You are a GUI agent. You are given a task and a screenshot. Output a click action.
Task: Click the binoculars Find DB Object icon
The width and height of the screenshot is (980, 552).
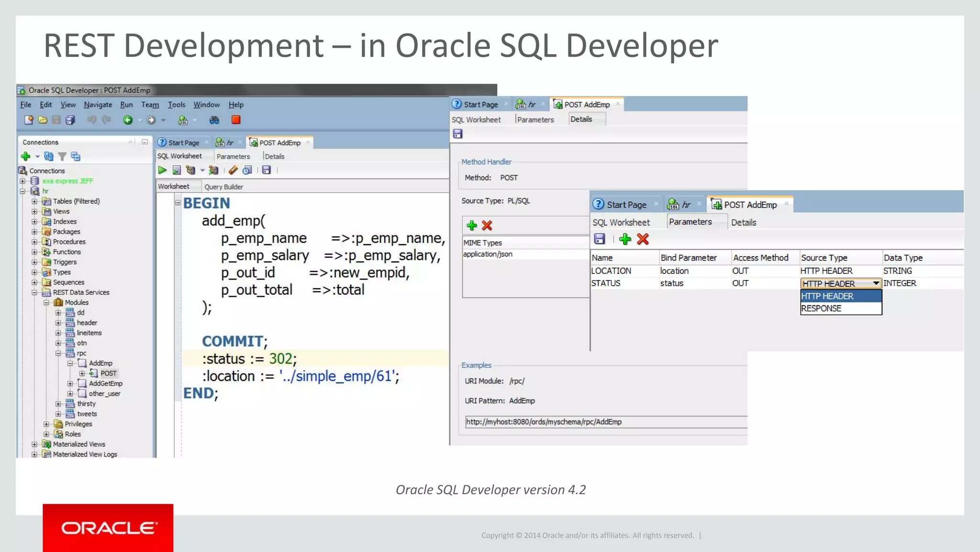(214, 120)
